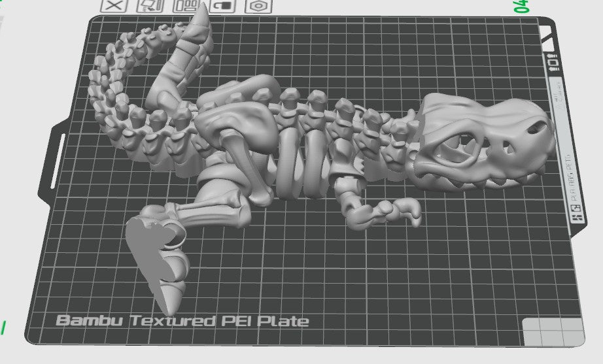The height and width of the screenshot is (364, 603).
Task: Click the nozzle icons on plate's right edge
Action: [554, 63]
